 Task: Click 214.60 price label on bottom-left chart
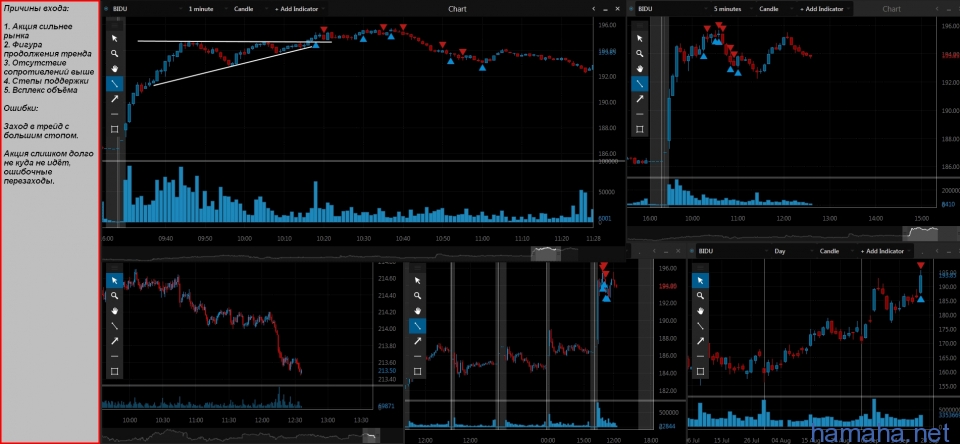[x=388, y=278]
